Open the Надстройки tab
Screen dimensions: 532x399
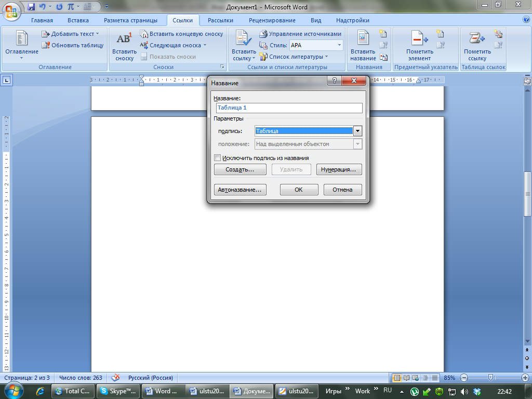[x=353, y=20]
